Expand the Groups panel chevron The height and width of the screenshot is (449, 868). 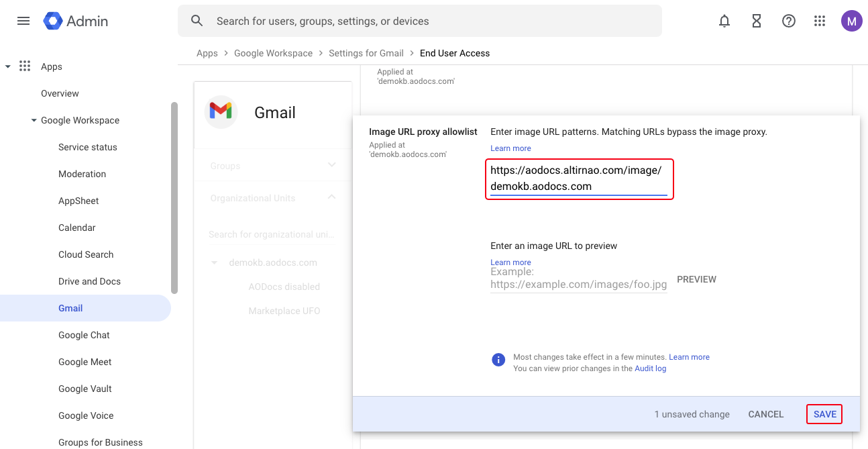click(332, 165)
